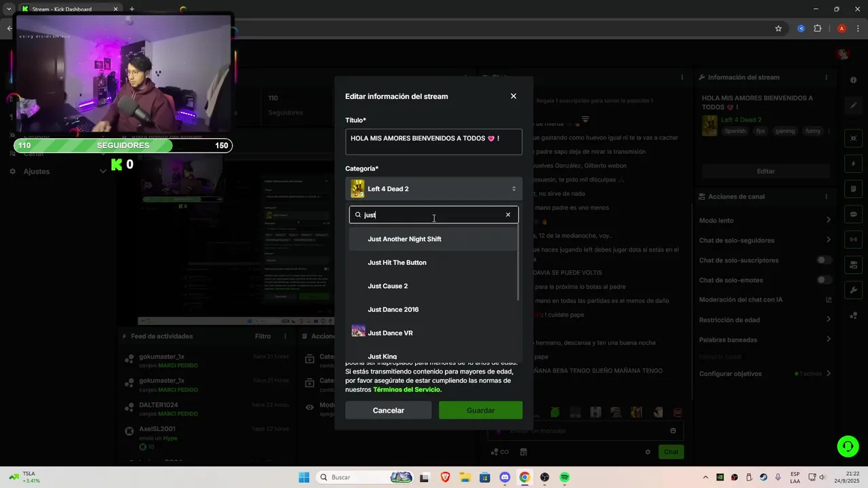Click the fps tag in stream info
868x488 pixels.
point(760,131)
